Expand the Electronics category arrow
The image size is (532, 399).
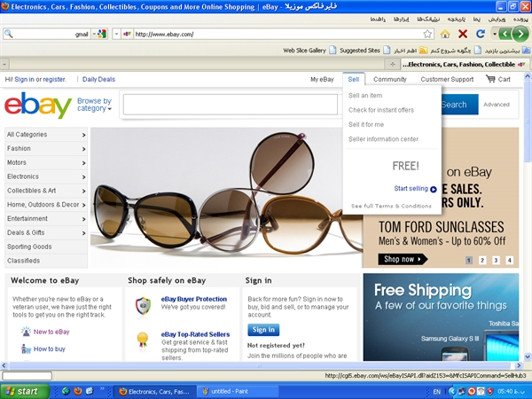tap(83, 176)
